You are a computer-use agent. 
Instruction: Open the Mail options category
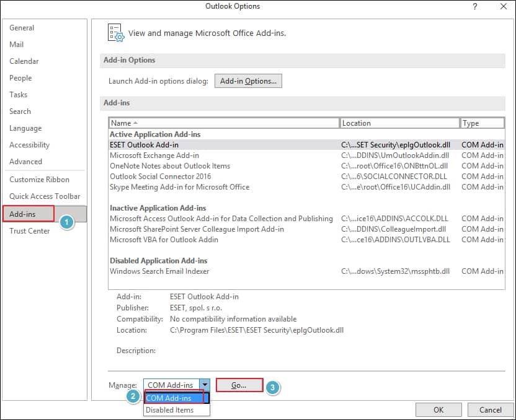17,45
